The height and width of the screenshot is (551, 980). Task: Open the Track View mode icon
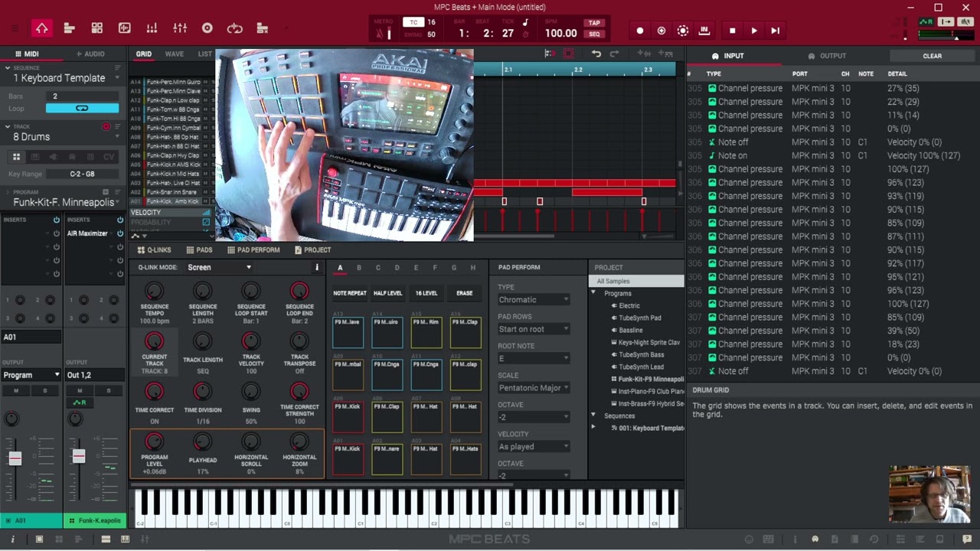tap(69, 29)
